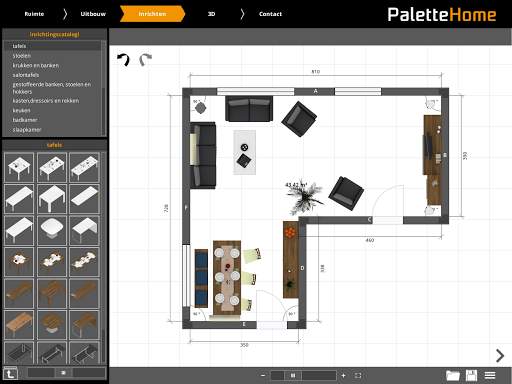This screenshot has height=384, width=512.
Task: Select the potted plant in the room
Action: click(304, 197)
